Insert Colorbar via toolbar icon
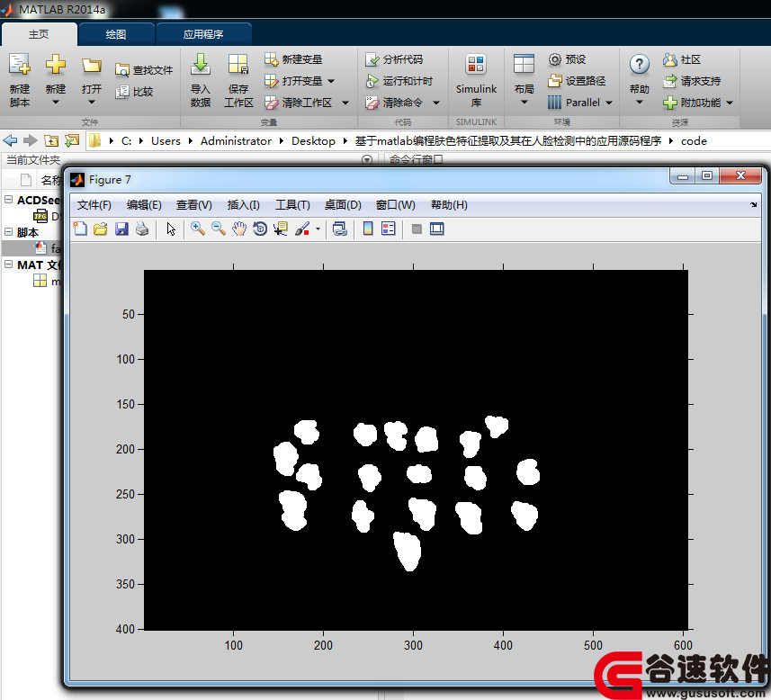 click(x=368, y=229)
